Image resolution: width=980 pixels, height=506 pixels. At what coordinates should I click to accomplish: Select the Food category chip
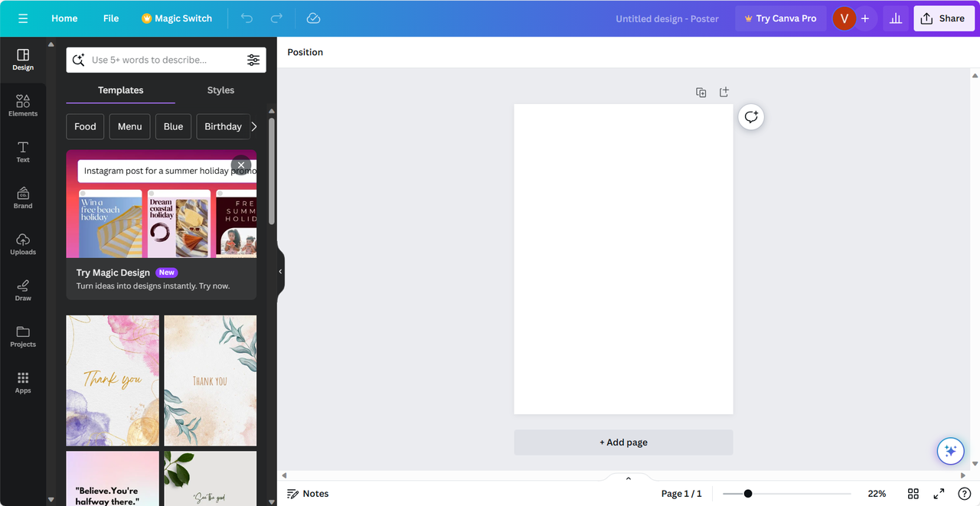pos(85,126)
